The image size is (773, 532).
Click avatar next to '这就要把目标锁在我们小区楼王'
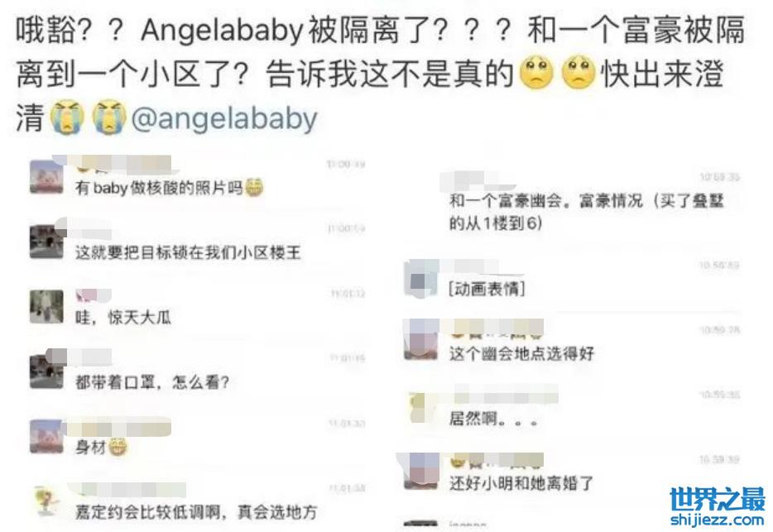(46, 242)
